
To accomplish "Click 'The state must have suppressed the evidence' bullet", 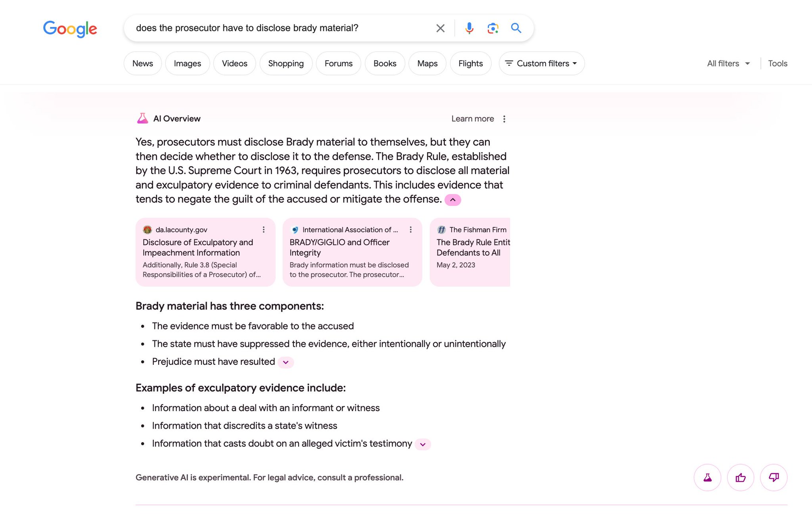I will coord(329,344).
